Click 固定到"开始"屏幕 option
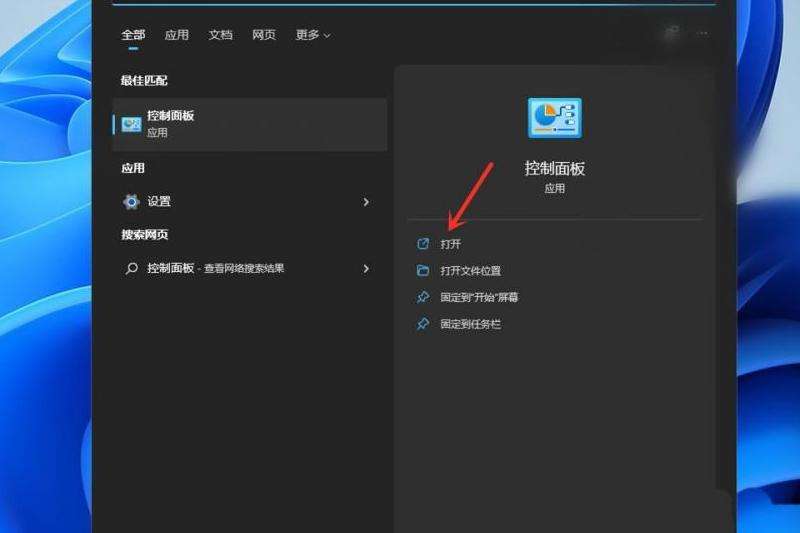Screen dimensions: 800x533 479,297
